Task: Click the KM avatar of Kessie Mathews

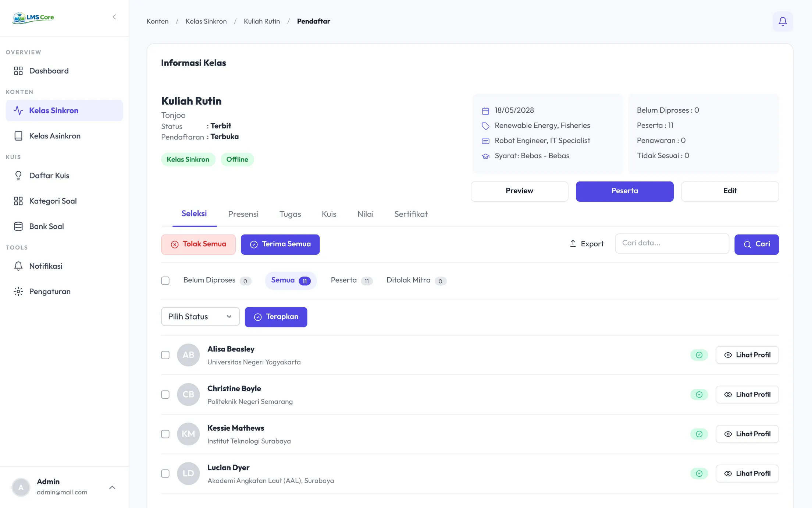Action: tap(188, 434)
